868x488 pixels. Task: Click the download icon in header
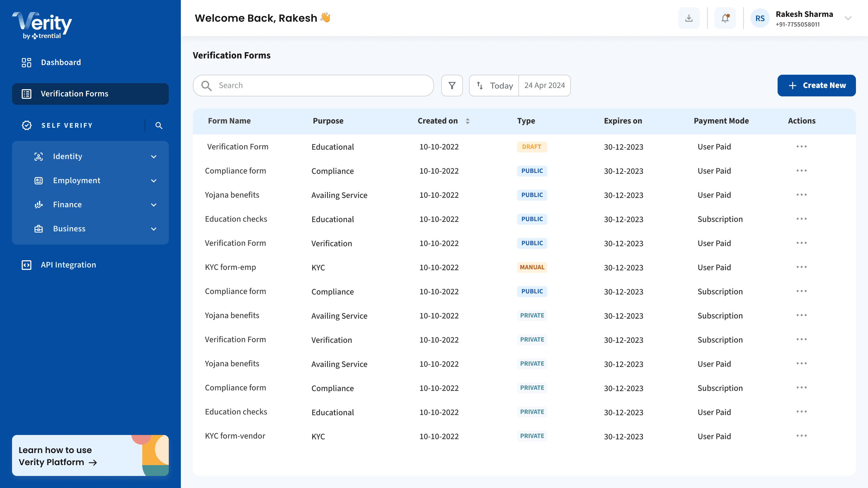tap(689, 18)
